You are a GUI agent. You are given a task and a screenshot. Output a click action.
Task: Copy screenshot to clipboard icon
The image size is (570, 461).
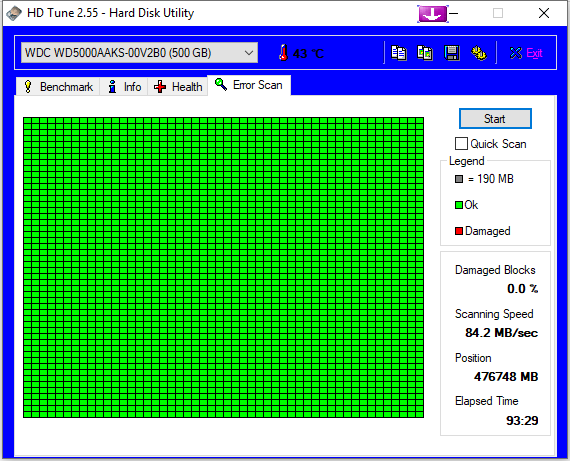(x=425, y=53)
